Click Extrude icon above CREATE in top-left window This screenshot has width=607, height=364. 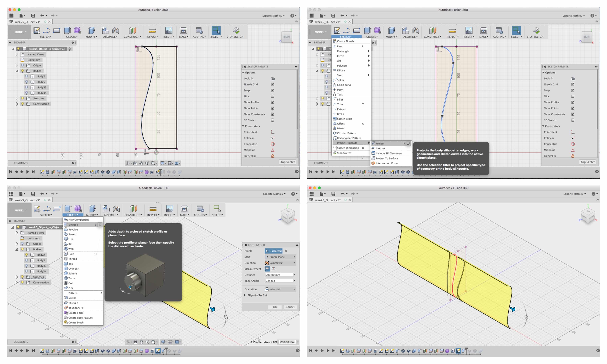pos(67,30)
